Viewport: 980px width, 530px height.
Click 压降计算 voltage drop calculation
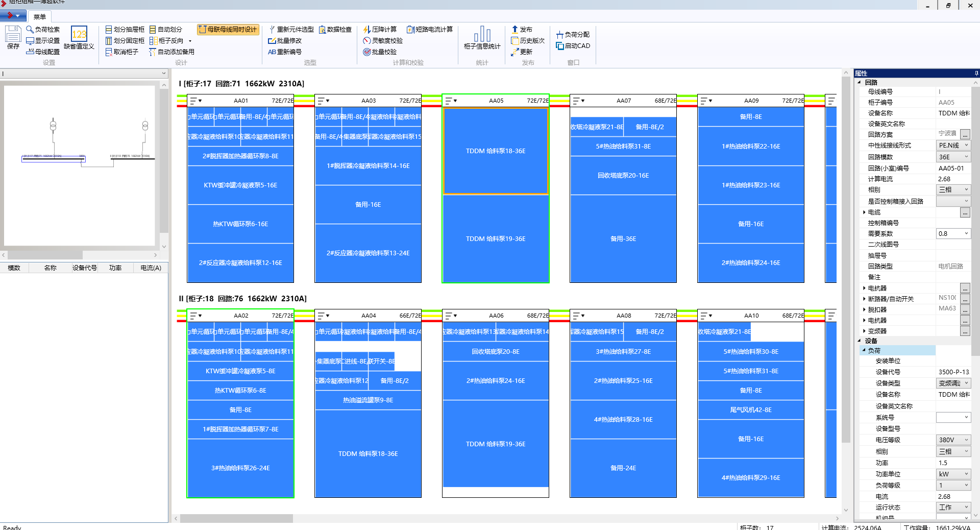point(380,30)
